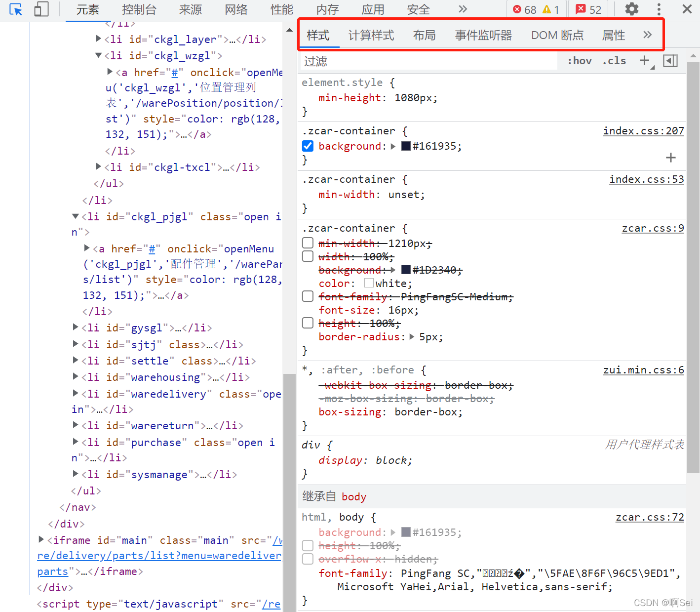This screenshot has height=612, width=700.
Task: Expand the ckgl_layer list item
Action: [98, 39]
